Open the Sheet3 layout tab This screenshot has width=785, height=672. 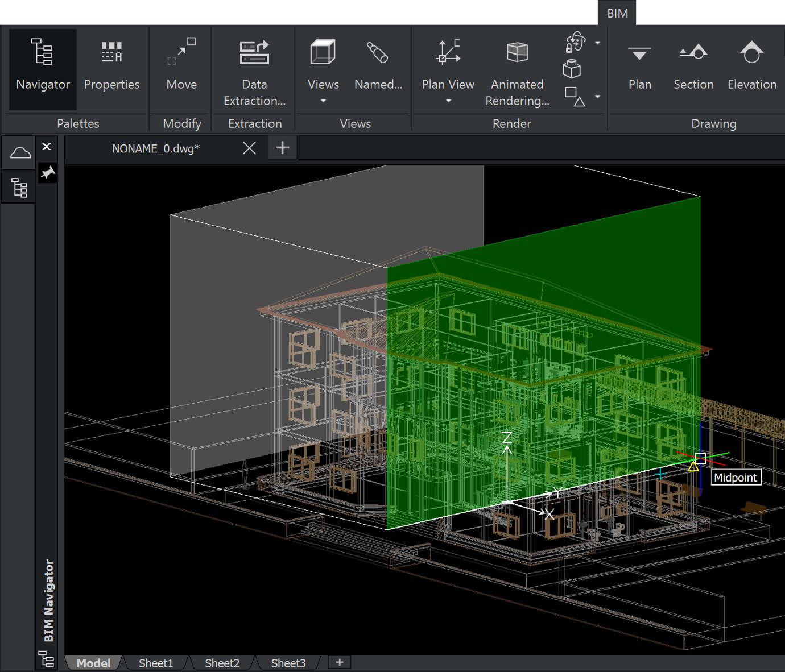point(288,663)
